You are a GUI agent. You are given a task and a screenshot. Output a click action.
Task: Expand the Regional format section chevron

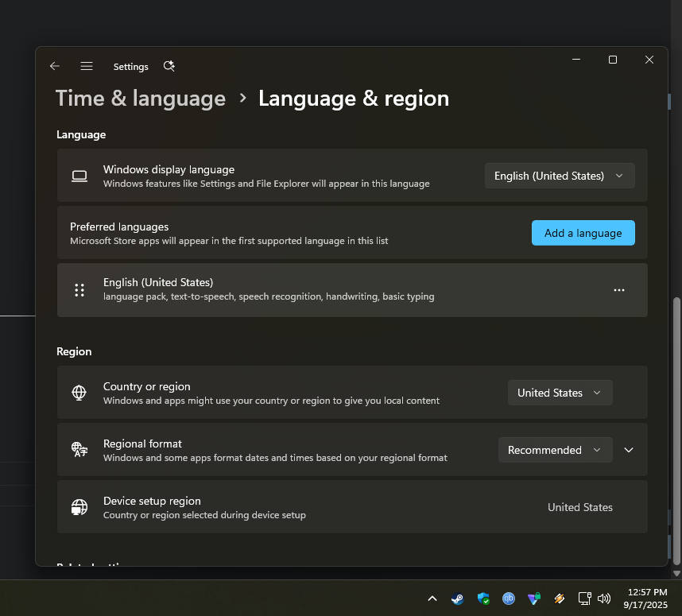pos(629,450)
